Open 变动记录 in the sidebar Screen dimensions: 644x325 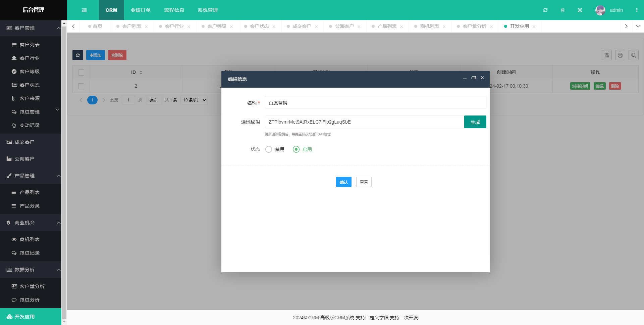(x=31, y=125)
